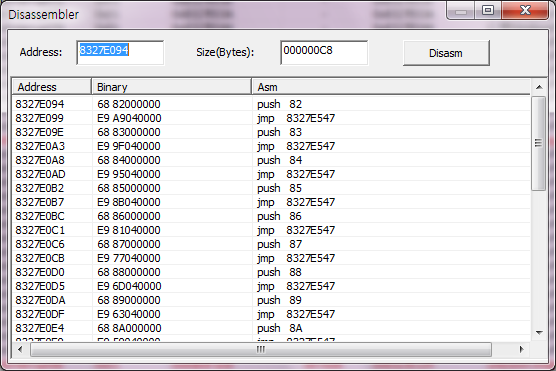This screenshot has width=556, height=371.
Task: Click binary value 68 89000000
Action: coord(129,300)
